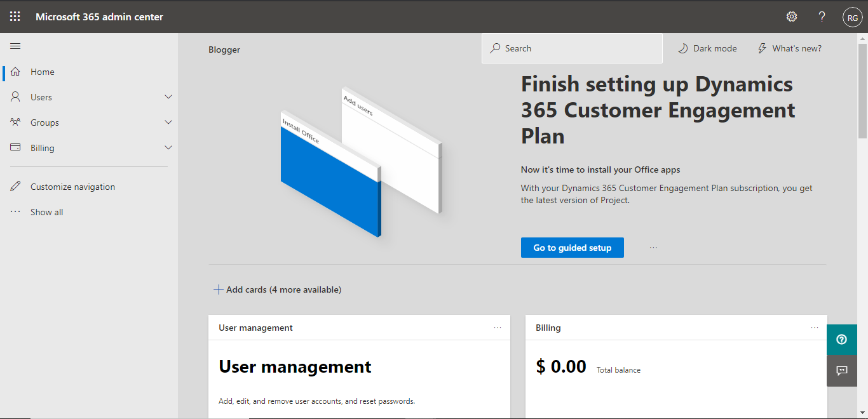Click Go to guided setup button
The height and width of the screenshot is (419, 868).
point(572,248)
